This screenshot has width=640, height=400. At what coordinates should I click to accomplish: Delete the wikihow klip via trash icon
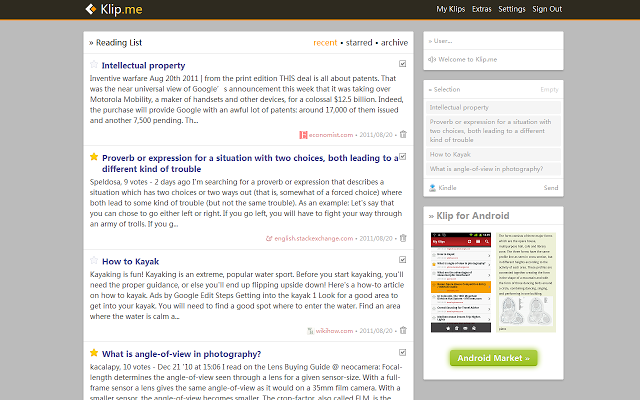pos(403,330)
